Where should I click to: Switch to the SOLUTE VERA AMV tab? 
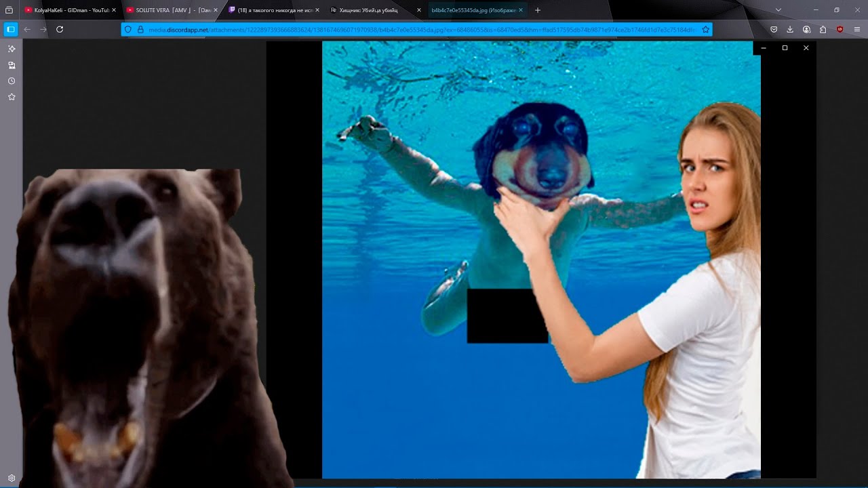[x=172, y=10]
